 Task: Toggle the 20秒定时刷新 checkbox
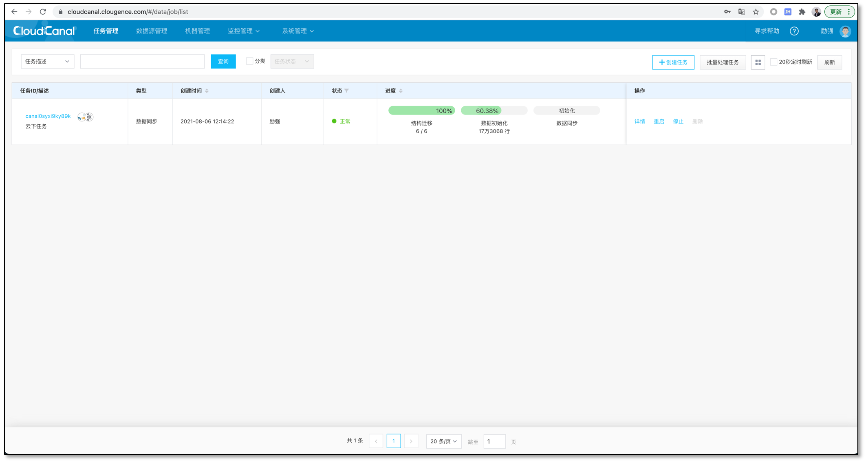pos(773,62)
